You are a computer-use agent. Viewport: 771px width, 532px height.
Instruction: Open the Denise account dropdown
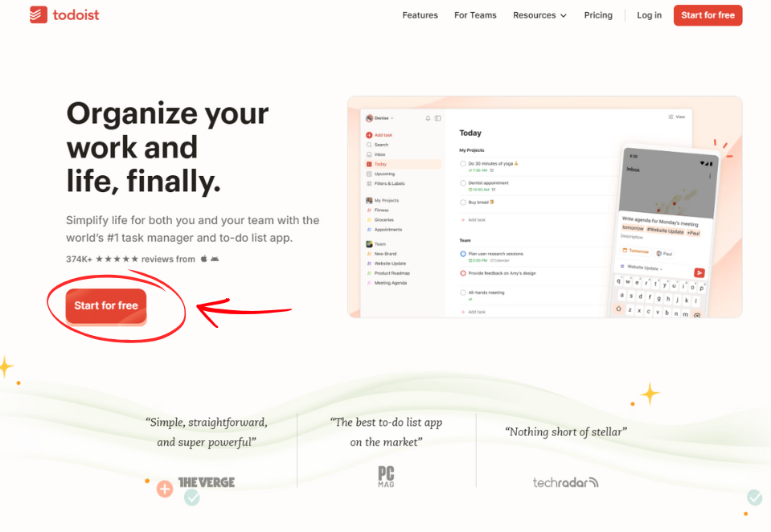tap(379, 118)
